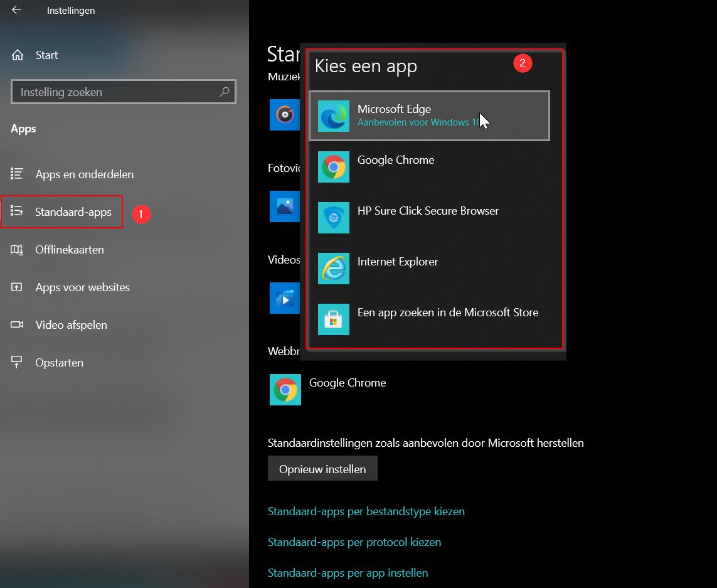Click the Opnieuw instellen button
The image size is (717, 588).
coord(322,468)
